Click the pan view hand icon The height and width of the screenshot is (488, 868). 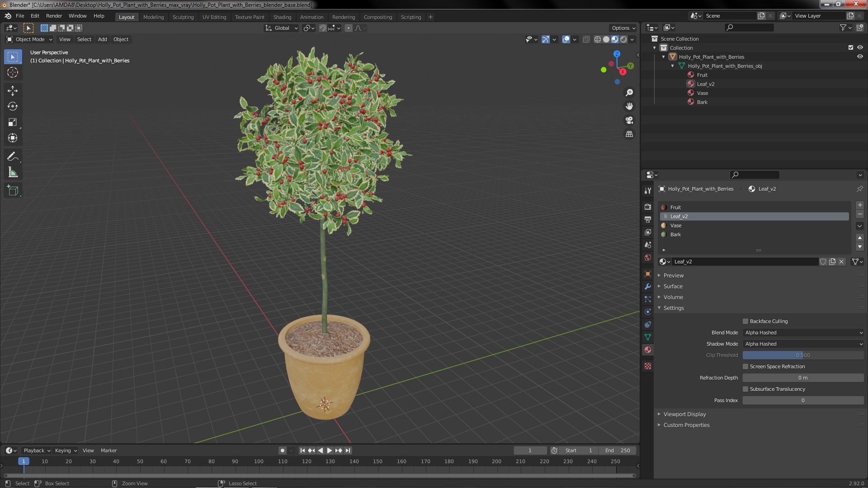click(629, 106)
